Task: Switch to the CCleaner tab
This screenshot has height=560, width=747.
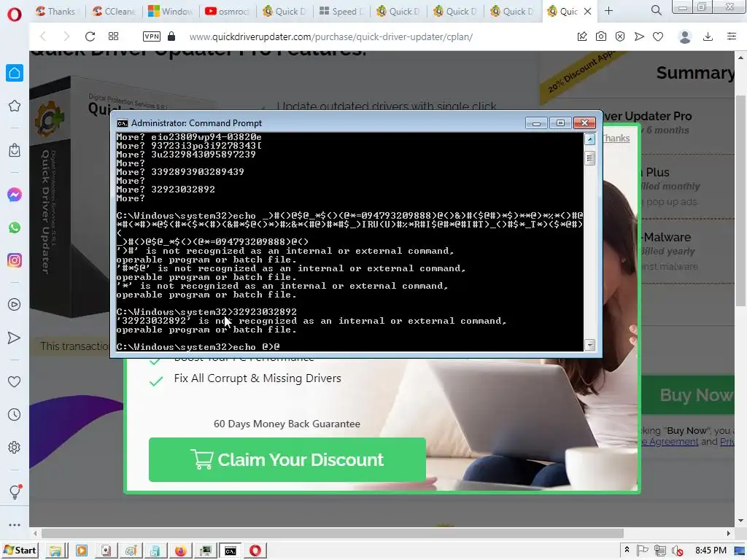Action: pos(115,12)
